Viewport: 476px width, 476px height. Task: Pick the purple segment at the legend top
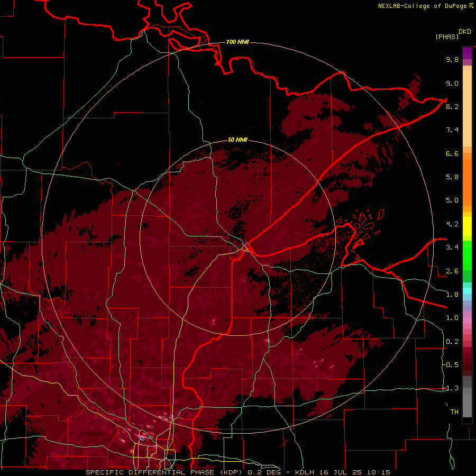click(x=467, y=53)
